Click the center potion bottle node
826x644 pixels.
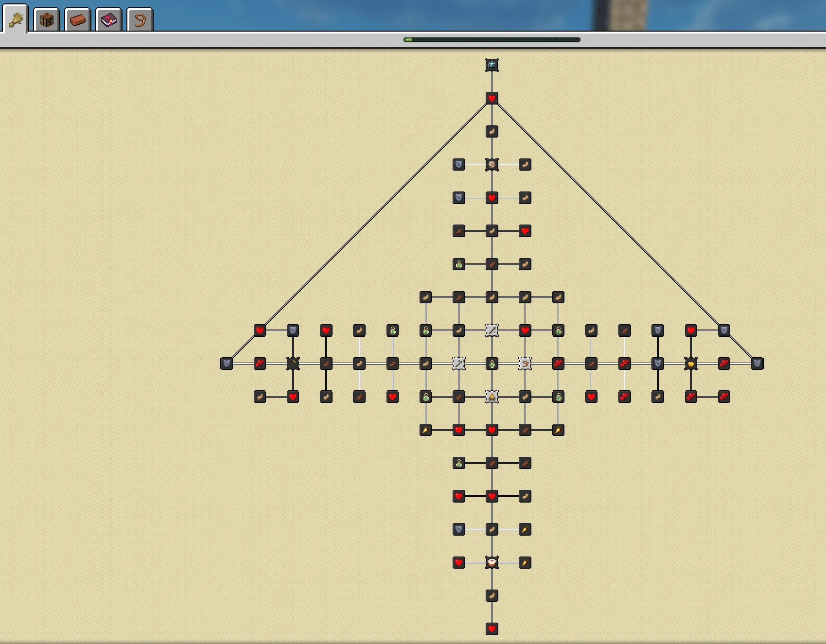[492, 364]
